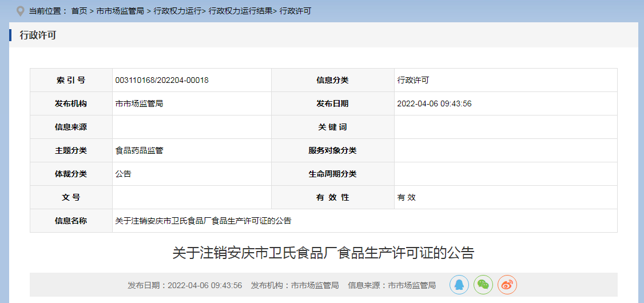Click the 服务对象分类 label cell

[333, 151]
